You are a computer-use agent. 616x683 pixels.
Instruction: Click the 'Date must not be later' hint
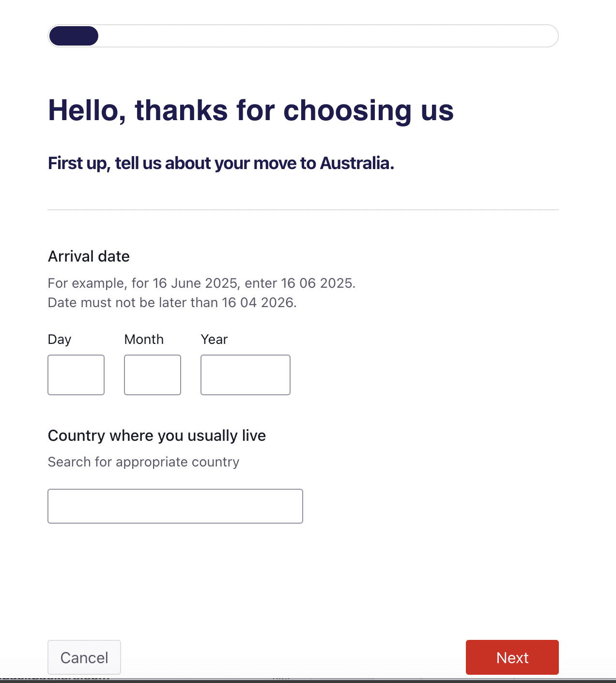[x=172, y=302]
